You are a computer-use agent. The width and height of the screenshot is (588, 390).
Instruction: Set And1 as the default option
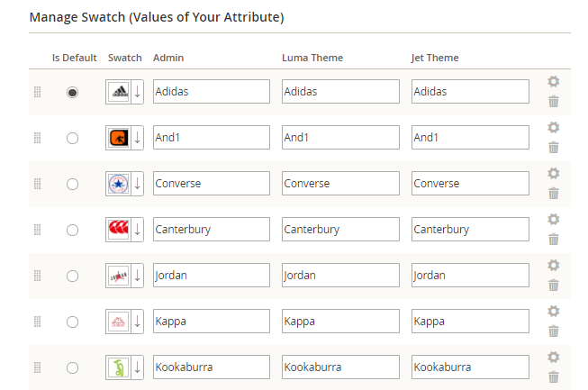coord(72,138)
